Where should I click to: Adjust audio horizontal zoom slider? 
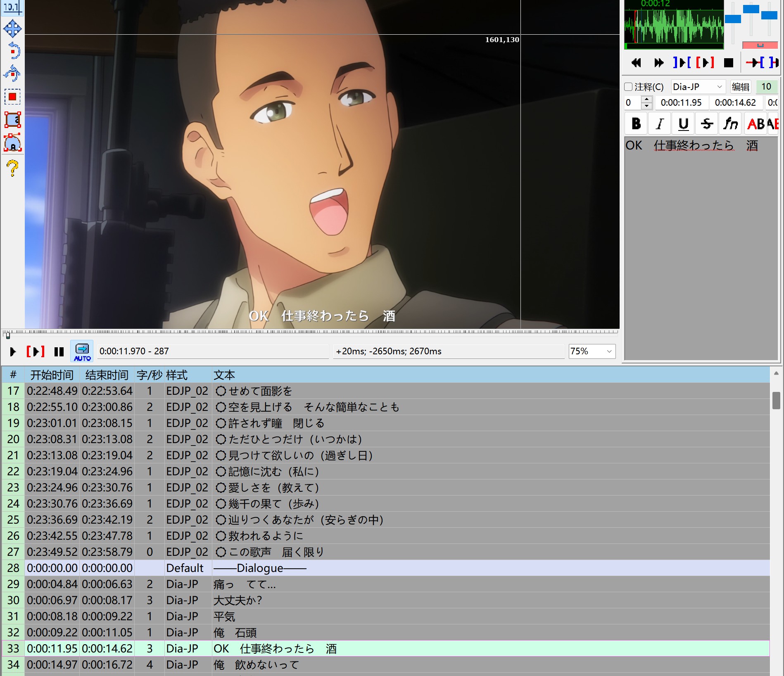click(733, 19)
